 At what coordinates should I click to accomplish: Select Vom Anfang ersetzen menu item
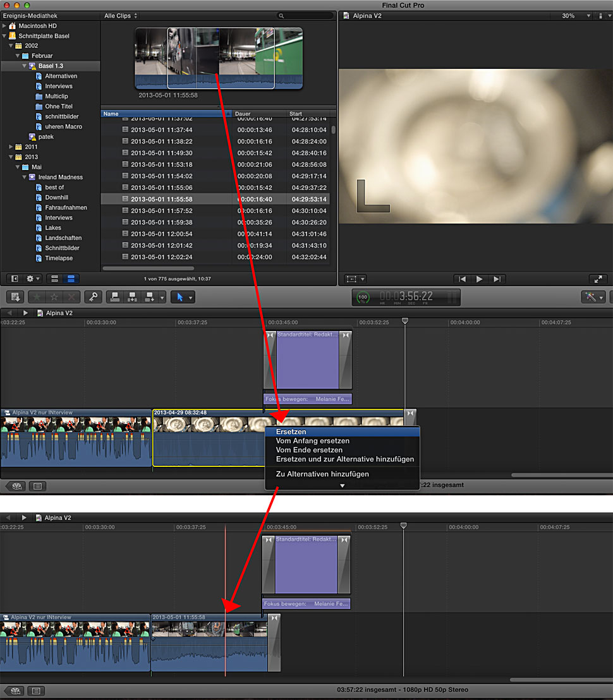(x=312, y=441)
